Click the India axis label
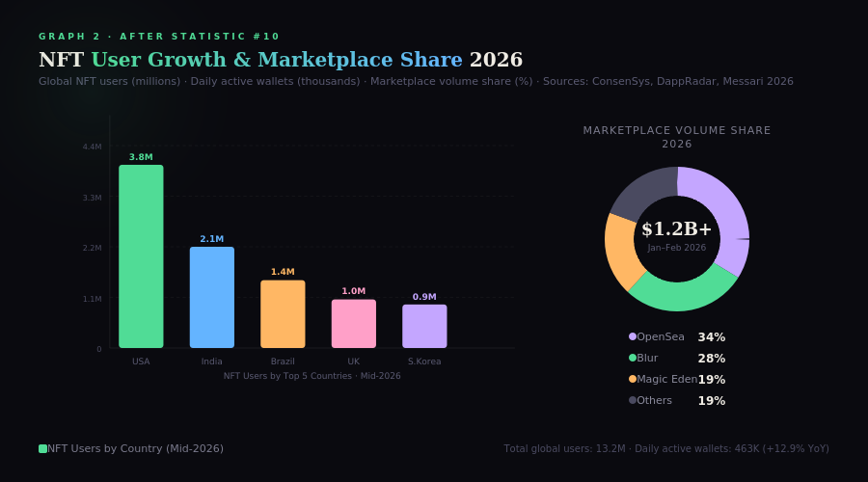868x482 pixels. click(212, 361)
